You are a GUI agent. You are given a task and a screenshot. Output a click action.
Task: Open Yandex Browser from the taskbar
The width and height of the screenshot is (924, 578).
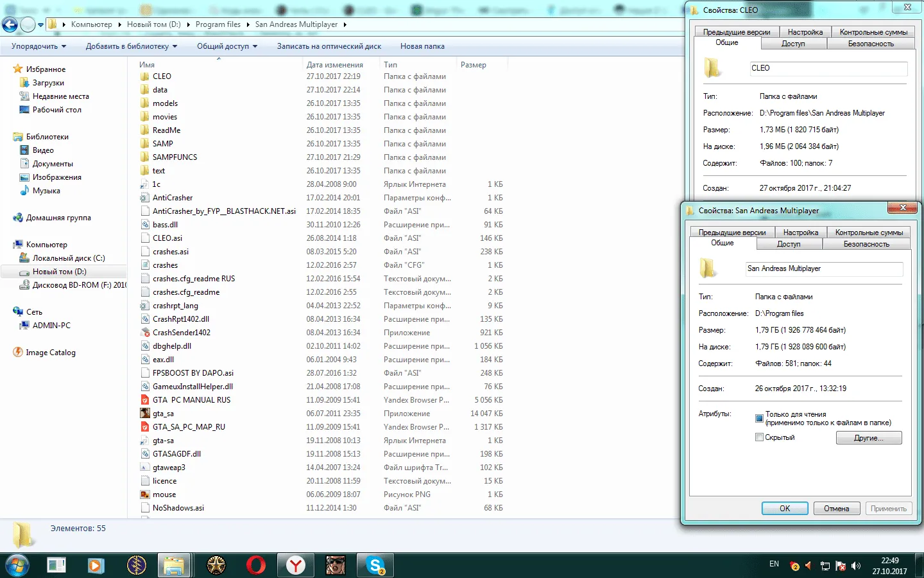point(295,565)
